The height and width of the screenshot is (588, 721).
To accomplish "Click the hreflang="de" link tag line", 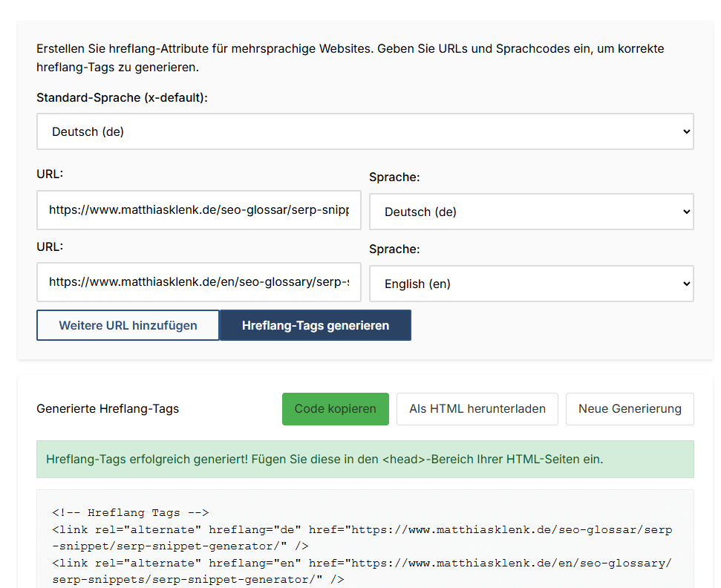I will pyautogui.click(x=362, y=538).
